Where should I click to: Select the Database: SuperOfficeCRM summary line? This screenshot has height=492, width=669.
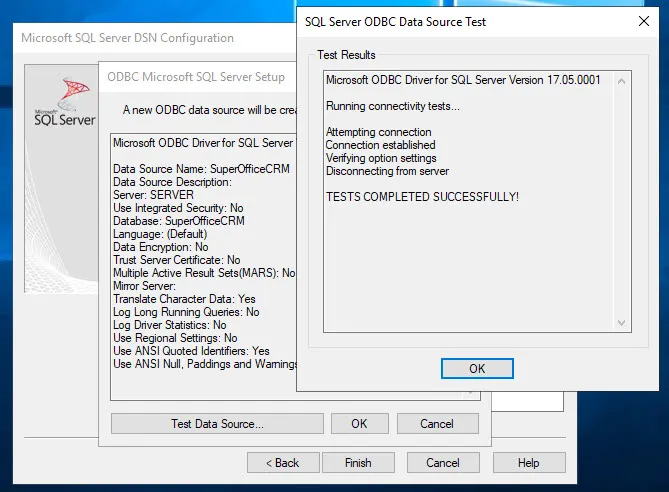click(179, 221)
